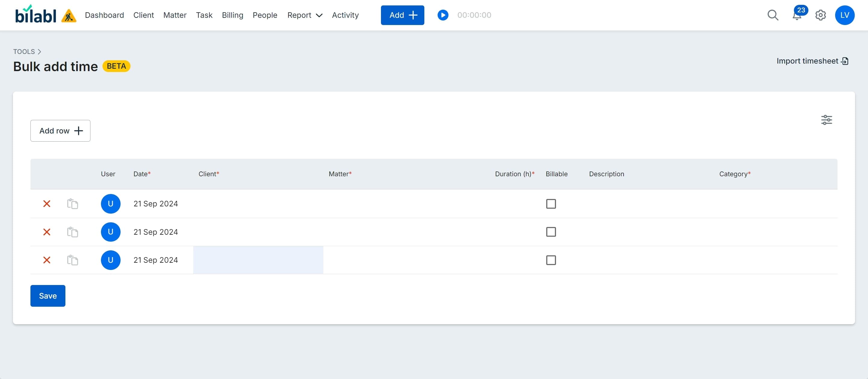This screenshot has width=868, height=379.
Task: Duplicate the second row with copy icon
Action: pyautogui.click(x=72, y=232)
